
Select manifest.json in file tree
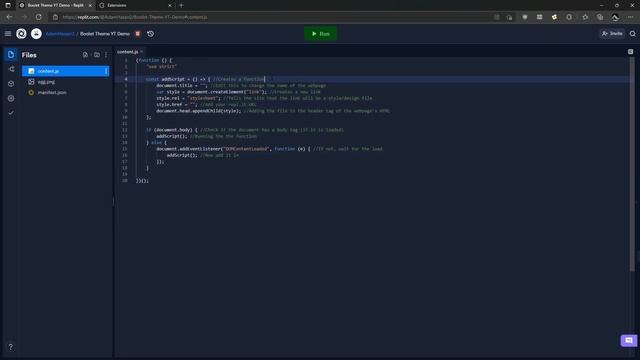pos(66,93)
